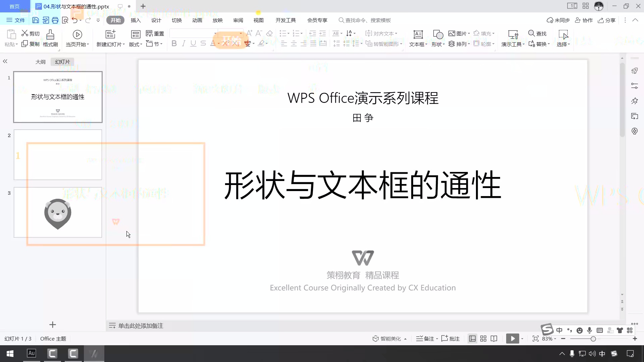Viewport: 644px width, 362px height.
Task: Expand the Select (选择) dropdown
Action: pos(563,44)
